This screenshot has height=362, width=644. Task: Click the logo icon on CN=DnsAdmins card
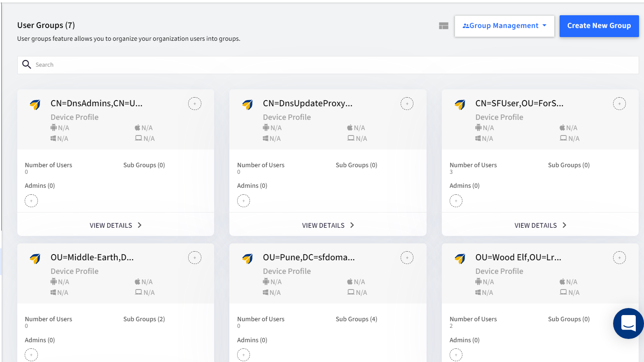click(35, 105)
